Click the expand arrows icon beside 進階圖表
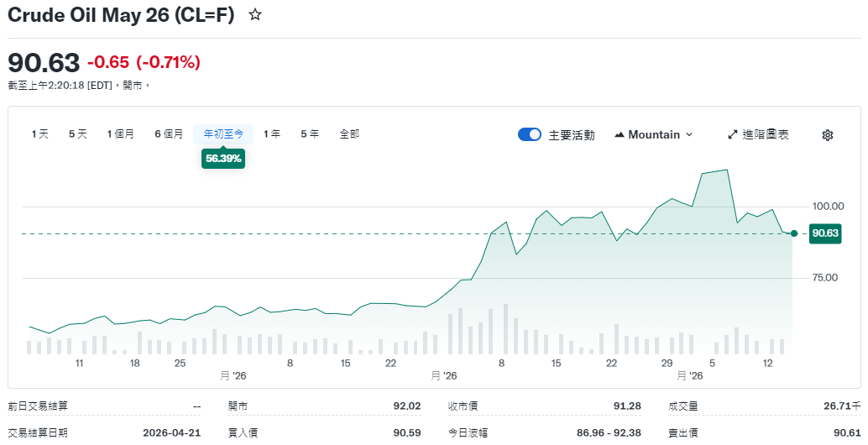 click(x=732, y=134)
